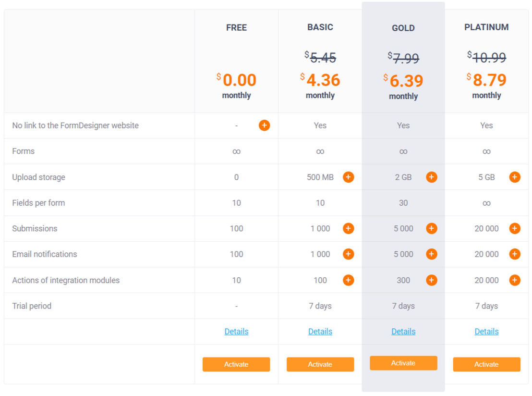532x396 pixels.
Task: Activate the Gold plan
Action: point(403,363)
